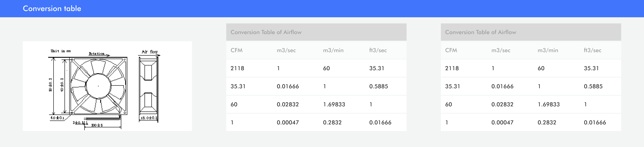
Task: Click the 0.00047 value in the right table
Action: click(x=502, y=122)
